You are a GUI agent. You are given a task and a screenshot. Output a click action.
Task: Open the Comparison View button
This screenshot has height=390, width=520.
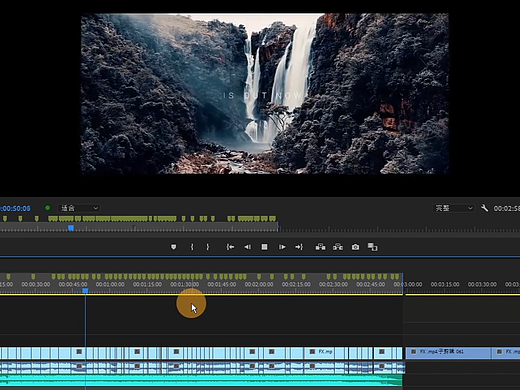click(x=372, y=247)
